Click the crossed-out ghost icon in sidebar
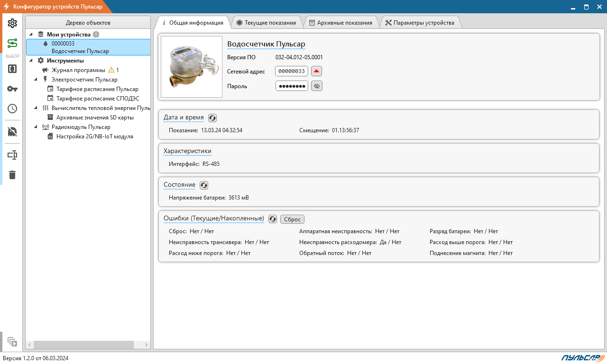This screenshot has height=364, width=607. tap(12, 132)
